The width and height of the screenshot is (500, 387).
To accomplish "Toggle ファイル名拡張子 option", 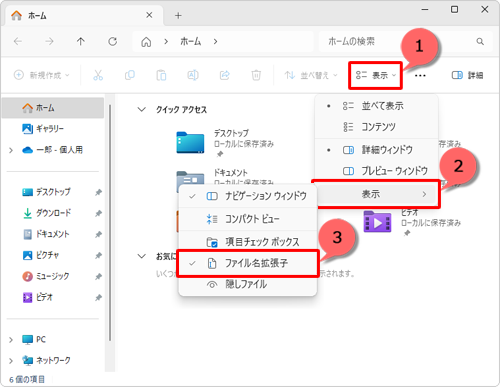I will pyautogui.click(x=248, y=263).
